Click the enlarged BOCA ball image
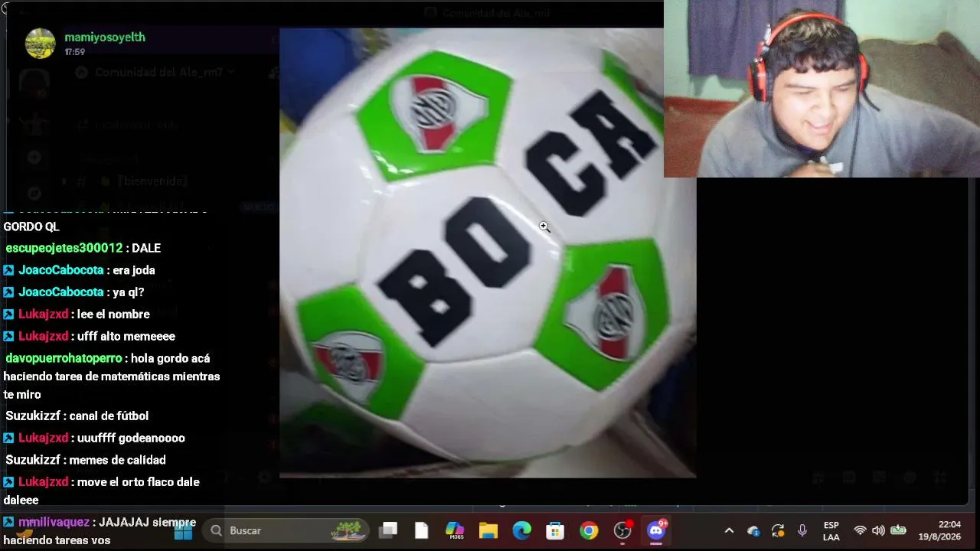Viewport: 980px width, 551px height. coord(488,253)
